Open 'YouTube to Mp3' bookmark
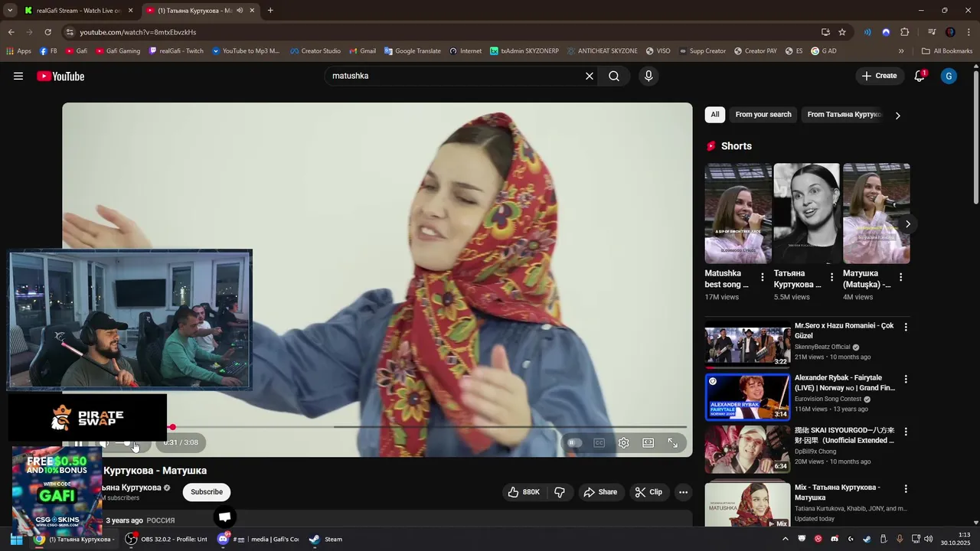This screenshot has width=980, height=551. (x=246, y=51)
